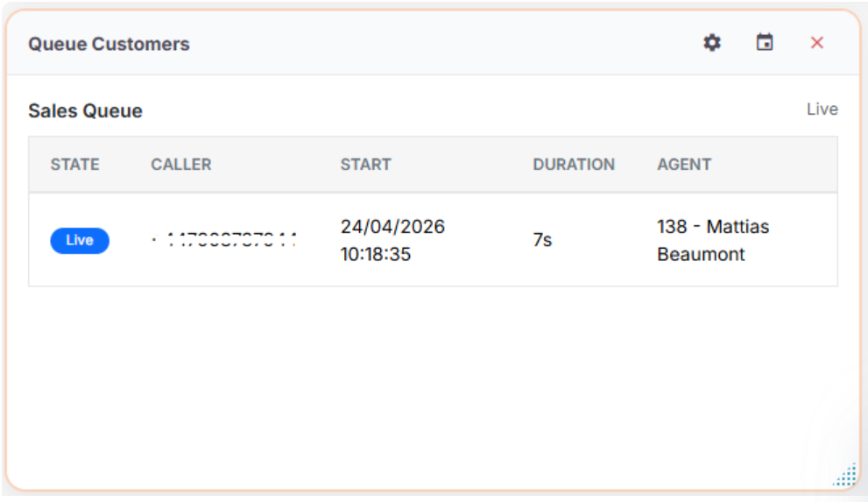Image resolution: width=868 pixels, height=502 pixels.
Task: Open the queue settings gear icon
Action: (x=712, y=43)
